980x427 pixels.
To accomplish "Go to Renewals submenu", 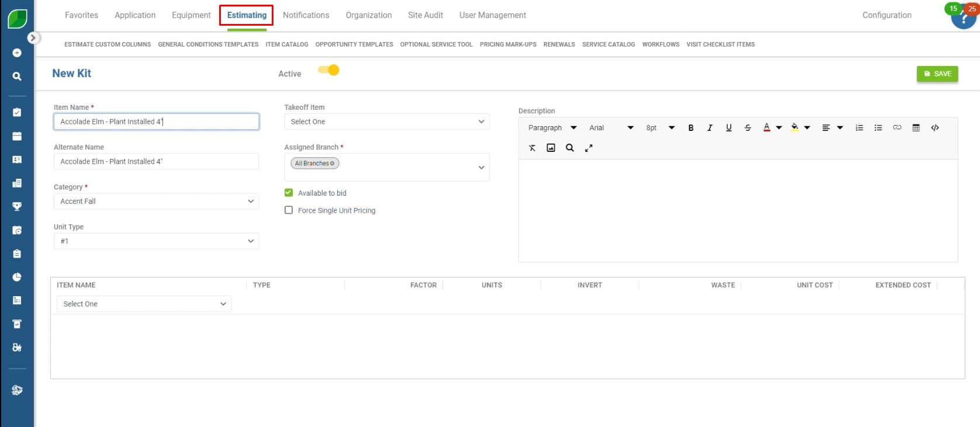I will pos(559,44).
